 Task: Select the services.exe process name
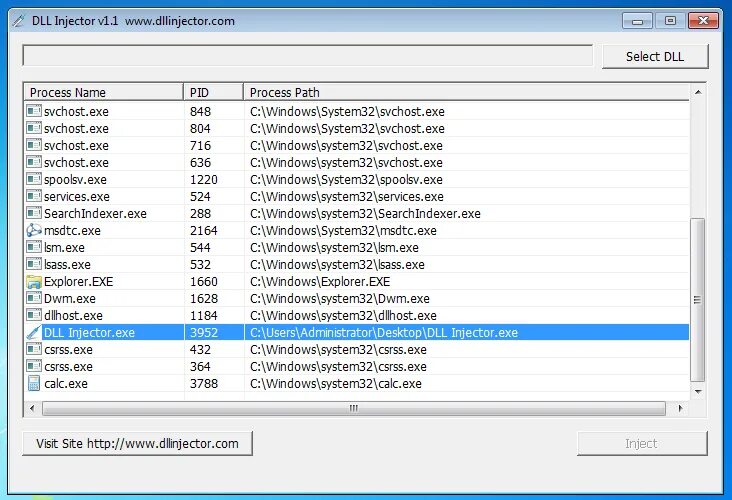click(77, 197)
